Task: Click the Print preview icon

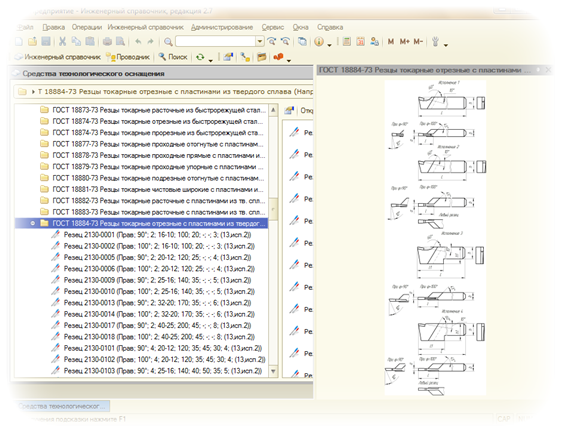Action: pyautogui.click(x=120, y=42)
